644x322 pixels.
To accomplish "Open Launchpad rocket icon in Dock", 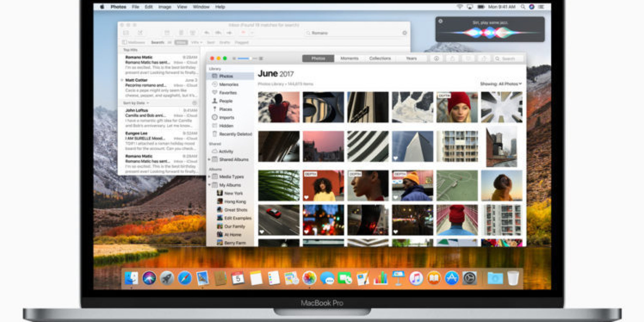I will click(x=167, y=279).
